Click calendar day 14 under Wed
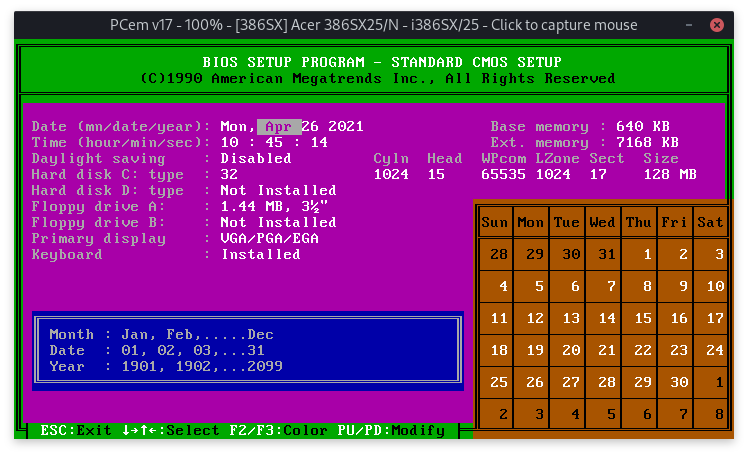 pyautogui.click(x=607, y=318)
